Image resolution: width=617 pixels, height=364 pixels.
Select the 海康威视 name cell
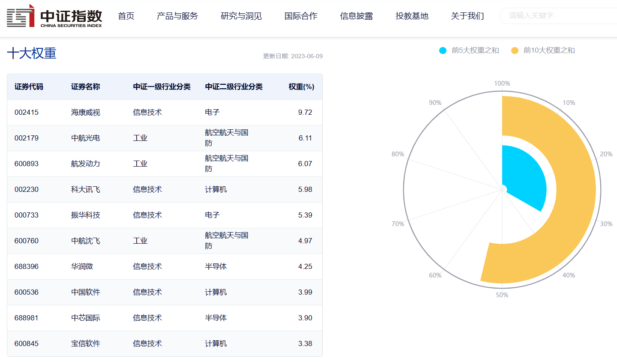pos(85,112)
